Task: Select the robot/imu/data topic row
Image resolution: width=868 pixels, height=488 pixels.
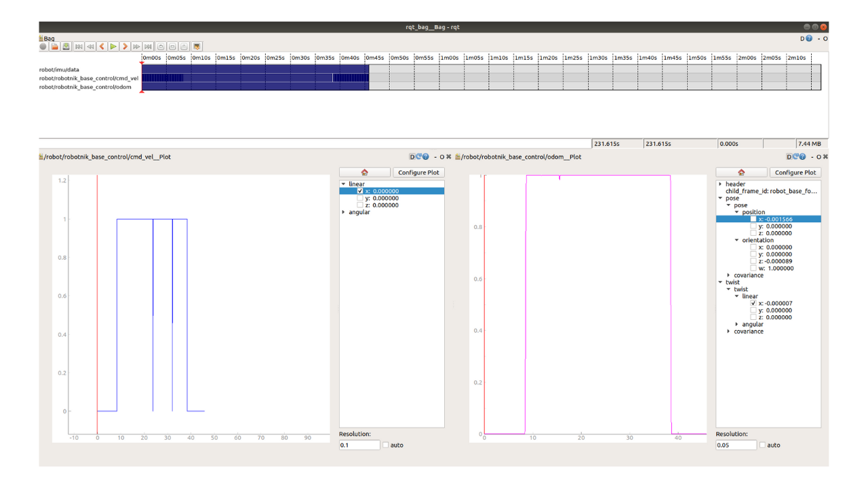Action: [x=59, y=69]
